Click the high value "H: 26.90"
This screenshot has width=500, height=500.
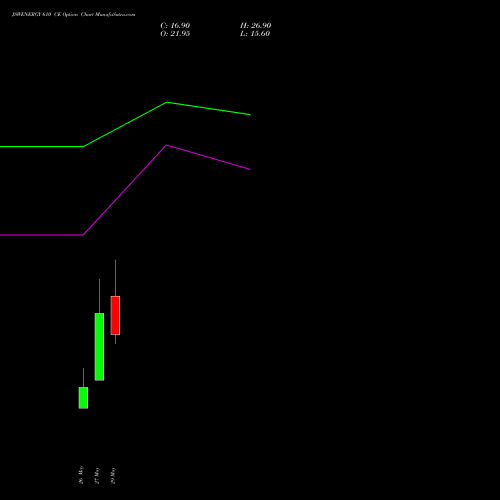tap(255, 26)
